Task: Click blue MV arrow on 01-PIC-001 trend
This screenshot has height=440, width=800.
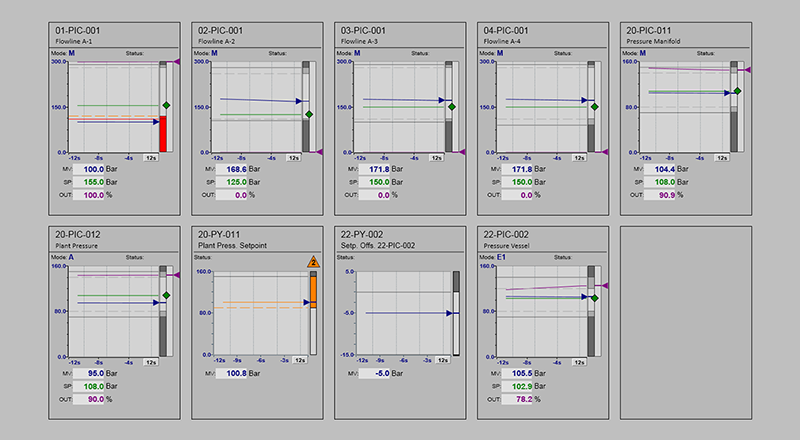Action: (156, 122)
